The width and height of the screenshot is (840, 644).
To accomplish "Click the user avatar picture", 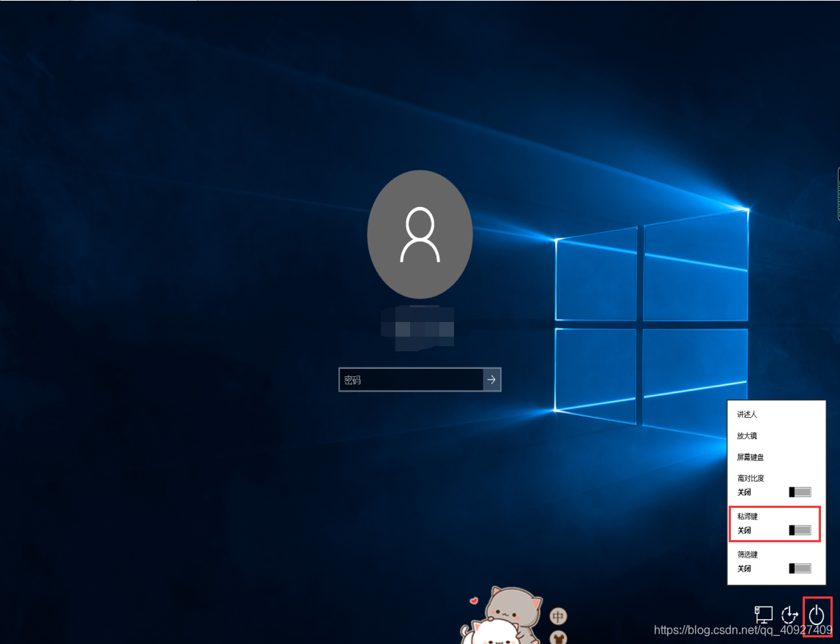I will (x=420, y=234).
